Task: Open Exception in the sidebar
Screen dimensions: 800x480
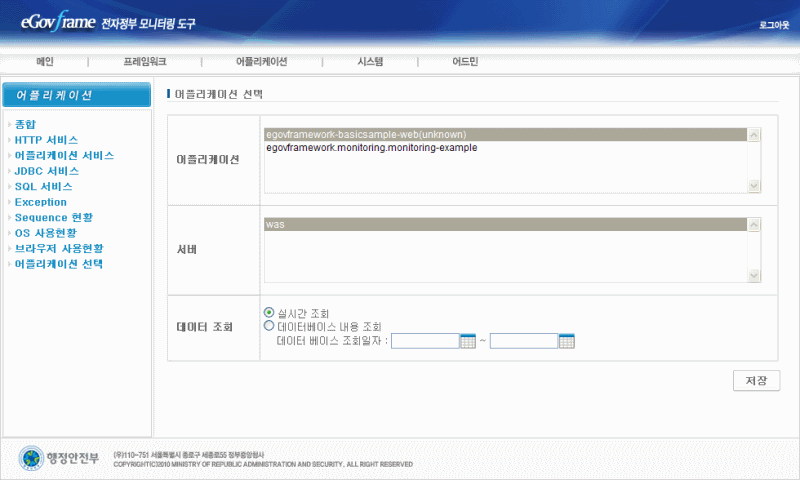Action: [41, 202]
